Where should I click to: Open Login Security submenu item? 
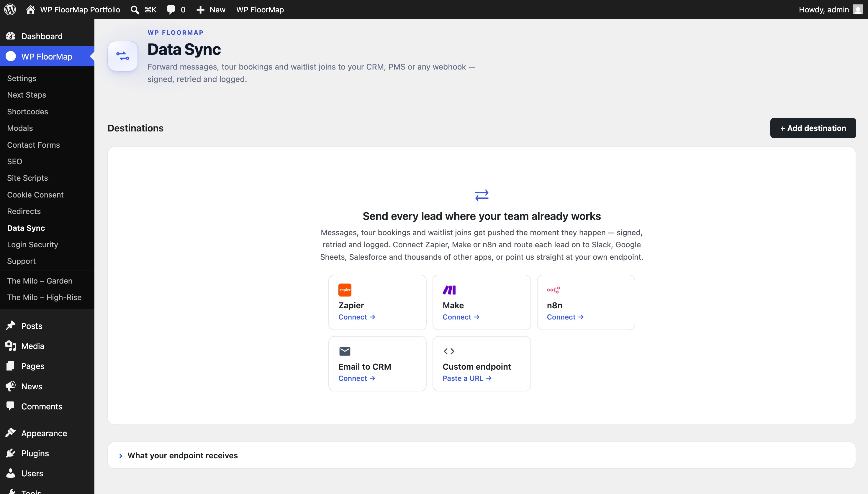coord(32,244)
